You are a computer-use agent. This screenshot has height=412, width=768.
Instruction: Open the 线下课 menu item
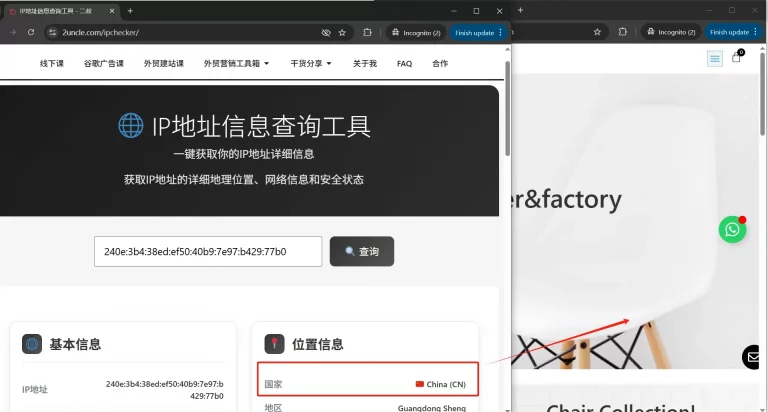(52, 63)
